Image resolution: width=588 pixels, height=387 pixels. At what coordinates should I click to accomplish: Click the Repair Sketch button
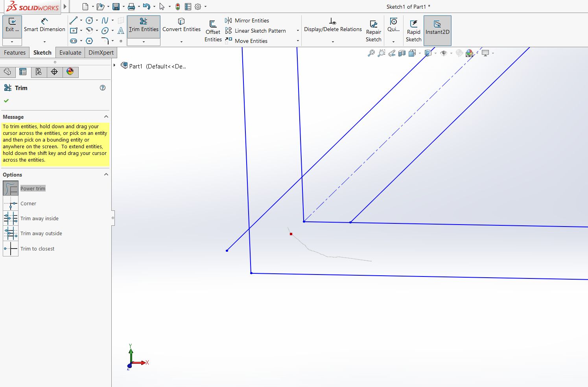374,31
